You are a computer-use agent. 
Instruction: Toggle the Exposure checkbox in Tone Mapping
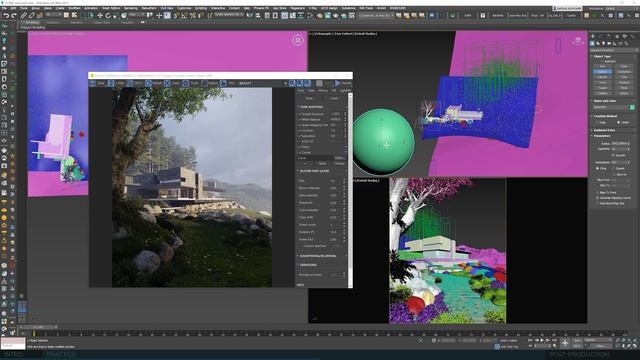point(300,114)
